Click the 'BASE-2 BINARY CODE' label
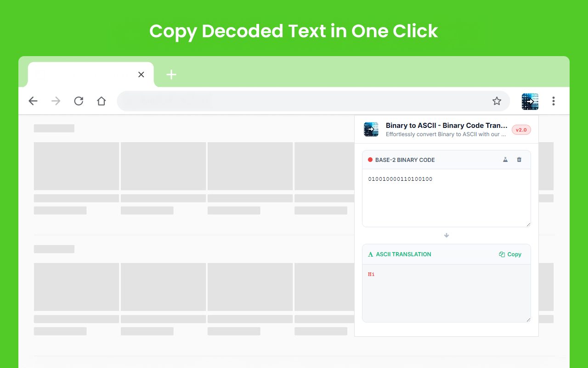Screen dimensions: 588x368 [405, 160]
